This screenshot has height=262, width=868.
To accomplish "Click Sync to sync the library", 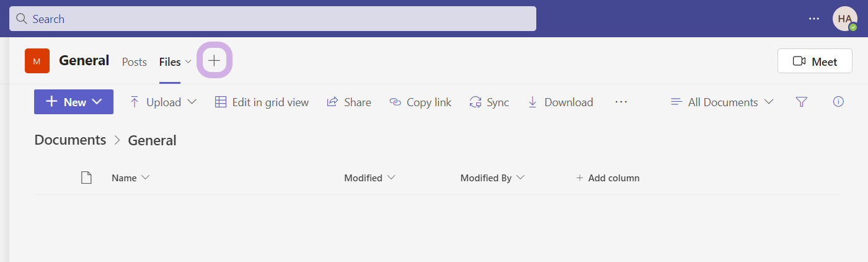I will (489, 102).
